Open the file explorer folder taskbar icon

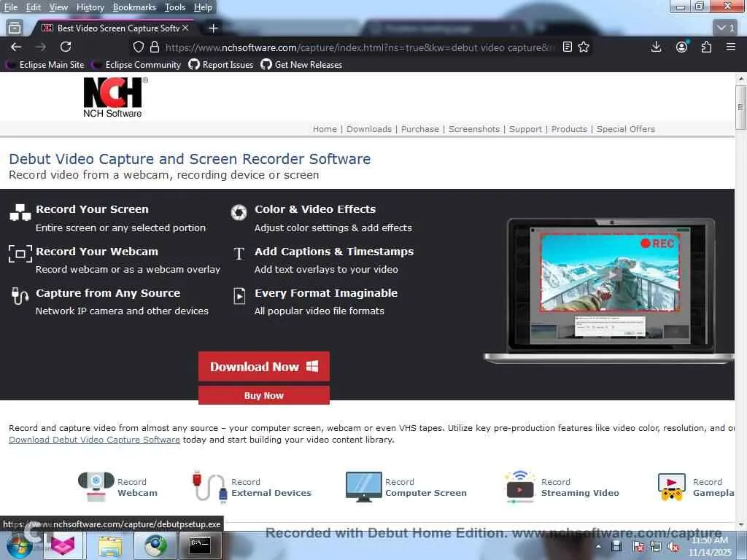click(111, 545)
